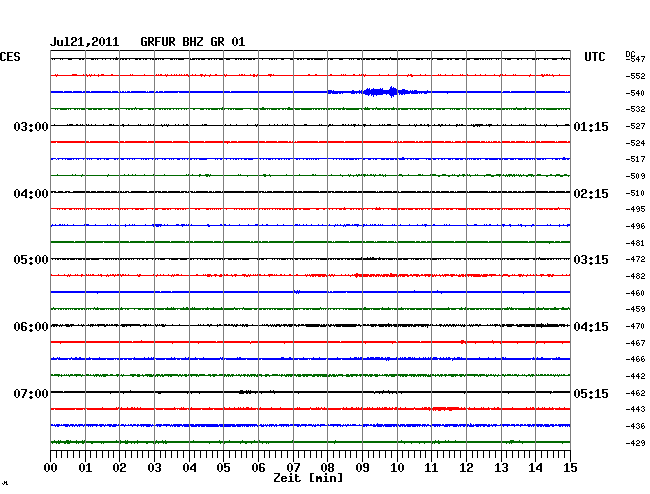Select the x-axis tick label 08
Viewport: 650px width, 494px height.
pos(327,468)
